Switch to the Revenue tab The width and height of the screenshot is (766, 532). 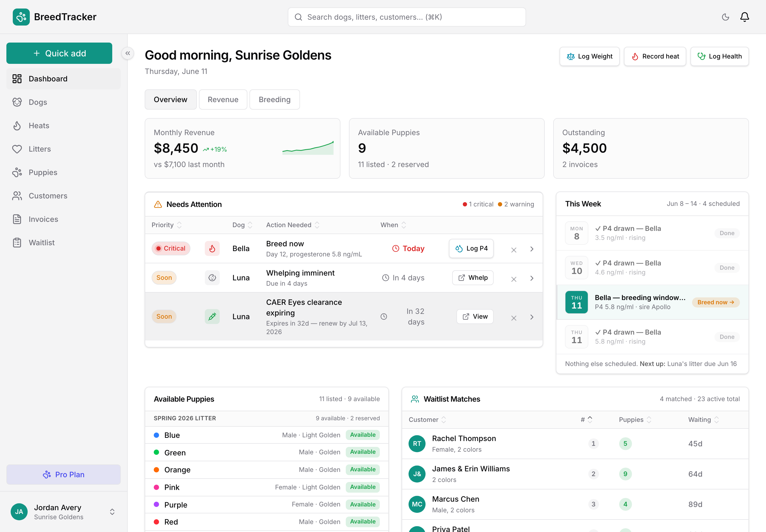pos(223,100)
